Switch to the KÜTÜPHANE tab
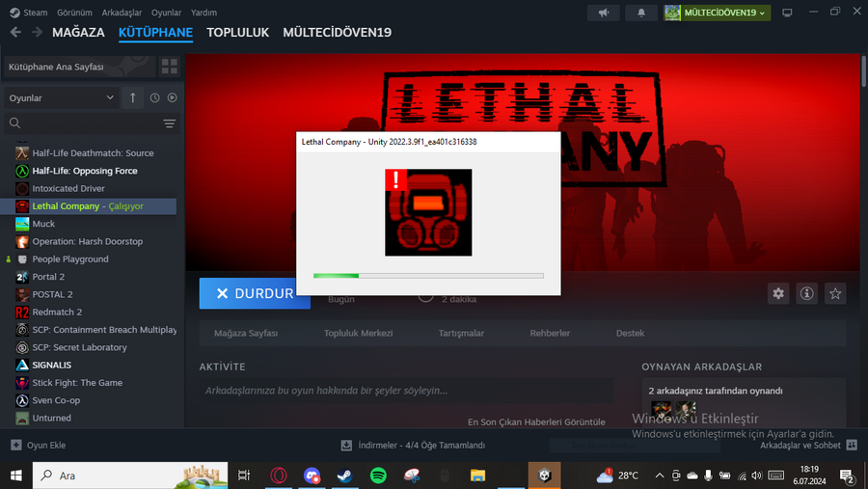868x489 pixels. click(155, 32)
